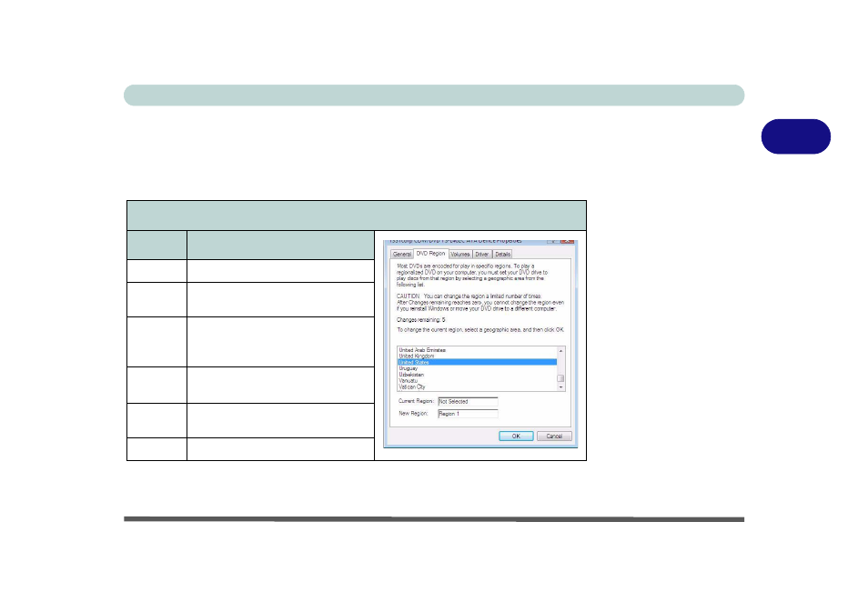Select the DVD Region tab
868x612 pixels.
[430, 255]
